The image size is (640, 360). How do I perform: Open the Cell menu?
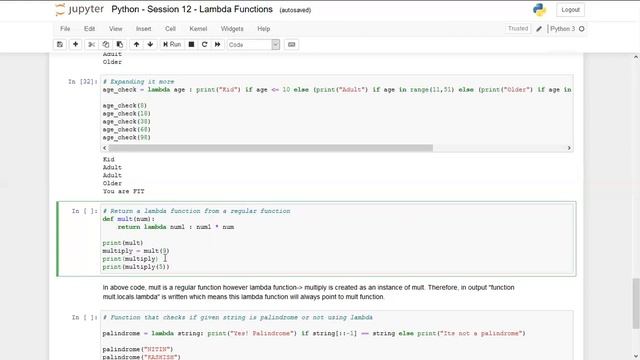170,29
